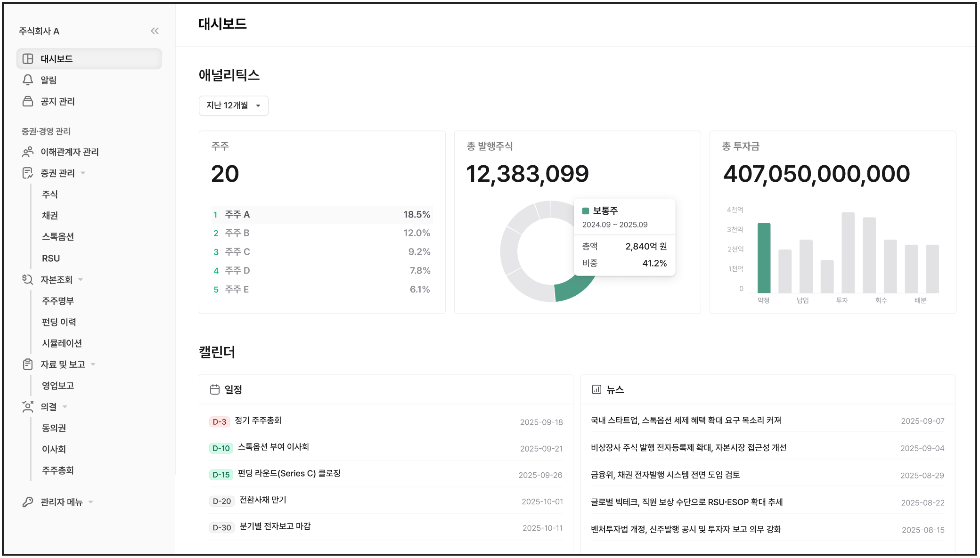
Task: Click the green 약정 bar in chart
Action: (x=764, y=258)
